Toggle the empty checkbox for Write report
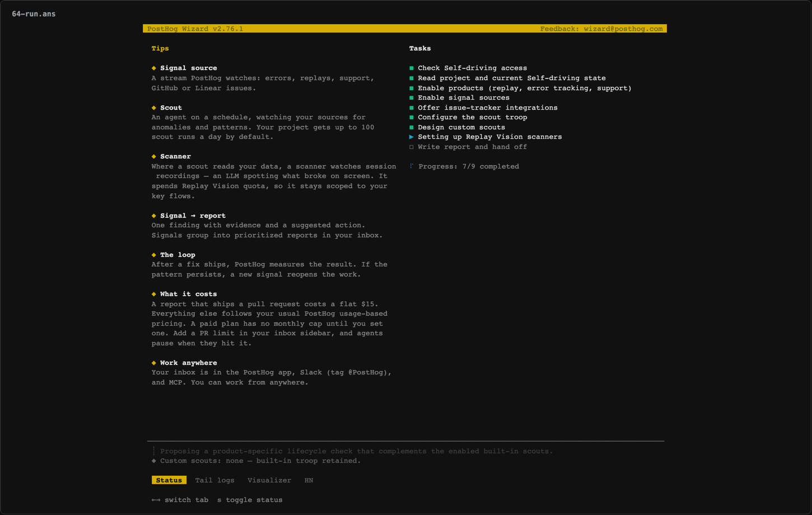The height and width of the screenshot is (515, 812). click(x=412, y=147)
